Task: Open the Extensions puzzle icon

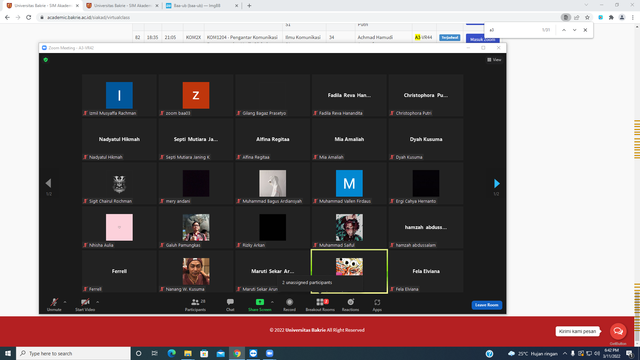Action: click(x=611, y=18)
